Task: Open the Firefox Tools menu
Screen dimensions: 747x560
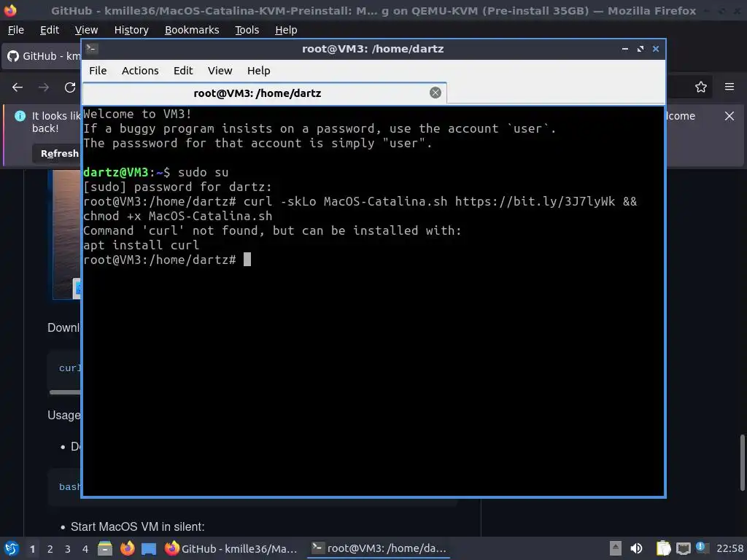Action: [x=247, y=30]
